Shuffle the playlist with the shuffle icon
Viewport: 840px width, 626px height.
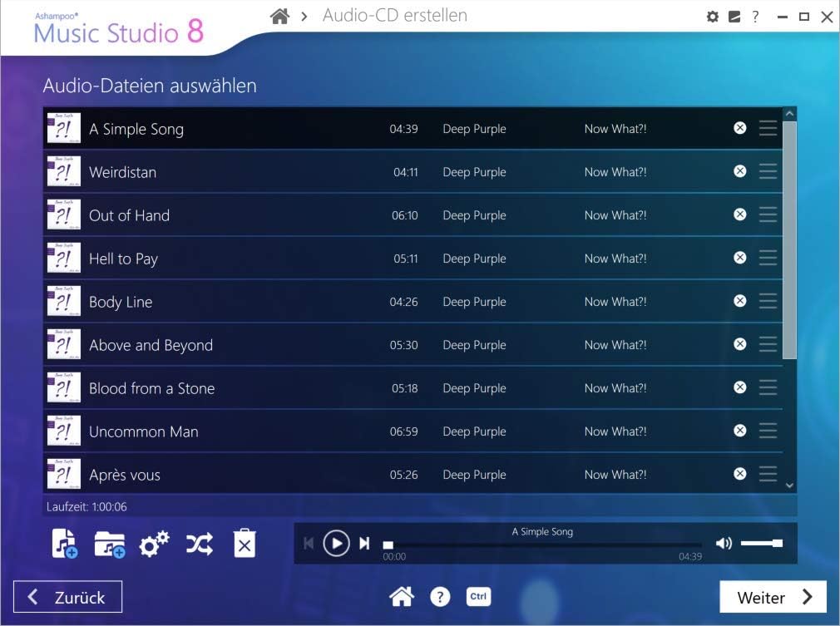(x=199, y=542)
